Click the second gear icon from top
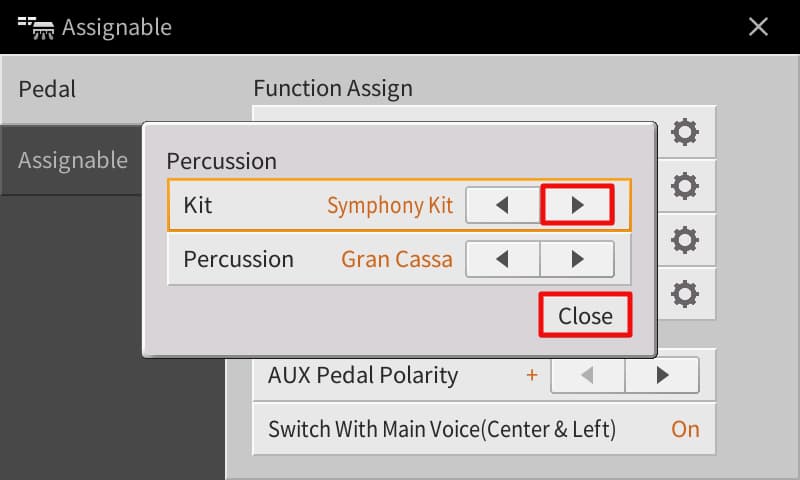This screenshot has width=800, height=480. (x=685, y=185)
